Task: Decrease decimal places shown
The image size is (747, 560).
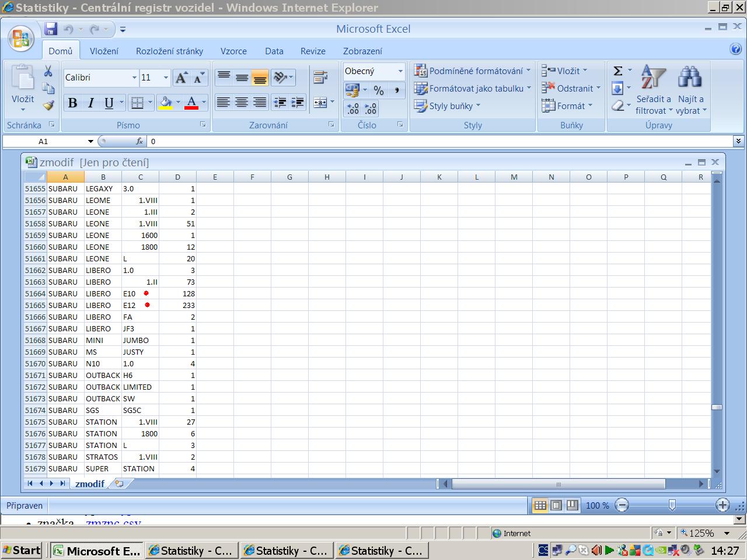Action: click(x=371, y=108)
